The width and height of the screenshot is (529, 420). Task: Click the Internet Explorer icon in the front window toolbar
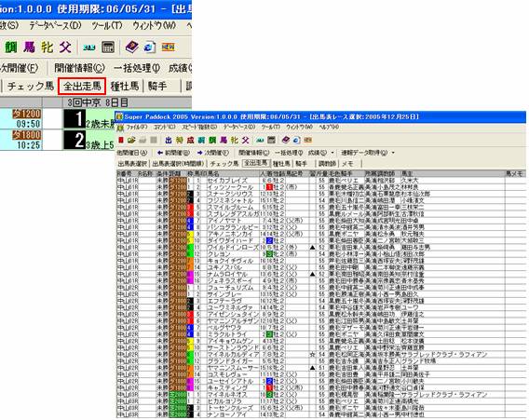296,141
